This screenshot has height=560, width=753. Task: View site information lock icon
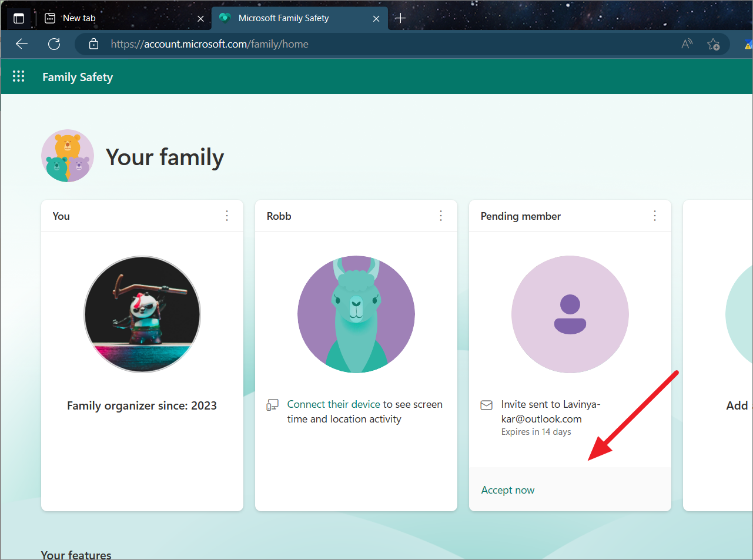93,44
